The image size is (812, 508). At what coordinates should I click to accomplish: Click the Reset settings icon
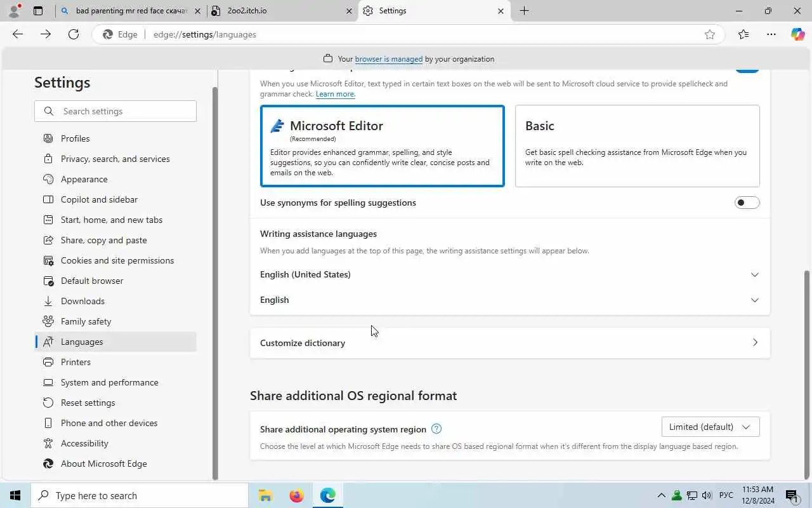tap(48, 403)
